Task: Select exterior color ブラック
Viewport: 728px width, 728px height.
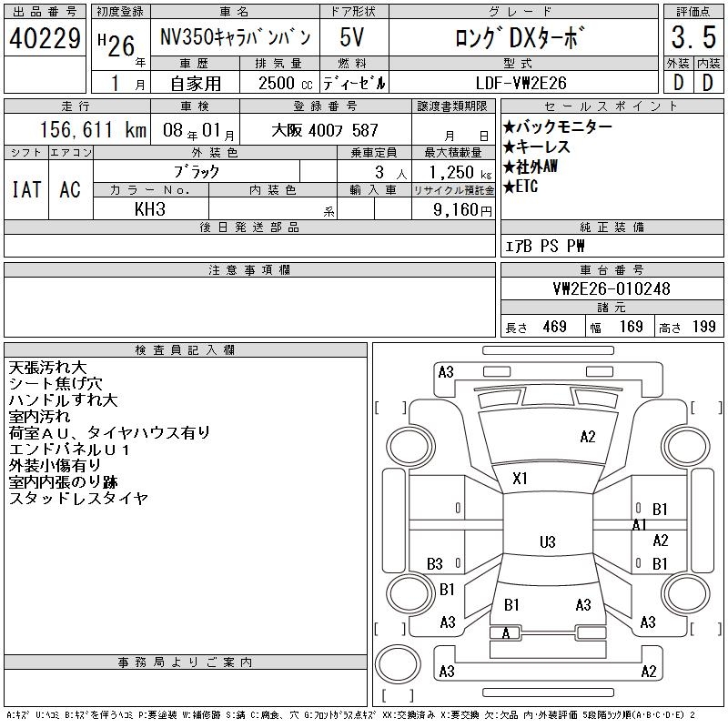Action: coord(197,172)
